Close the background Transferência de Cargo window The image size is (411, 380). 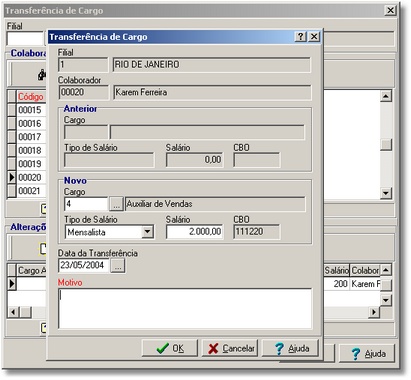tap(390, 10)
